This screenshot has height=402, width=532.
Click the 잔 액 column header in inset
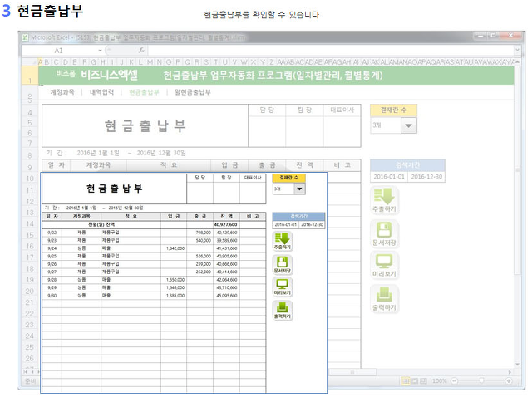(226, 216)
